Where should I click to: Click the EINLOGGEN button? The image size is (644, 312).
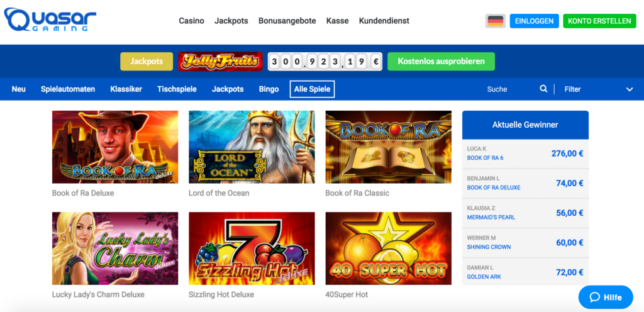pos(535,21)
